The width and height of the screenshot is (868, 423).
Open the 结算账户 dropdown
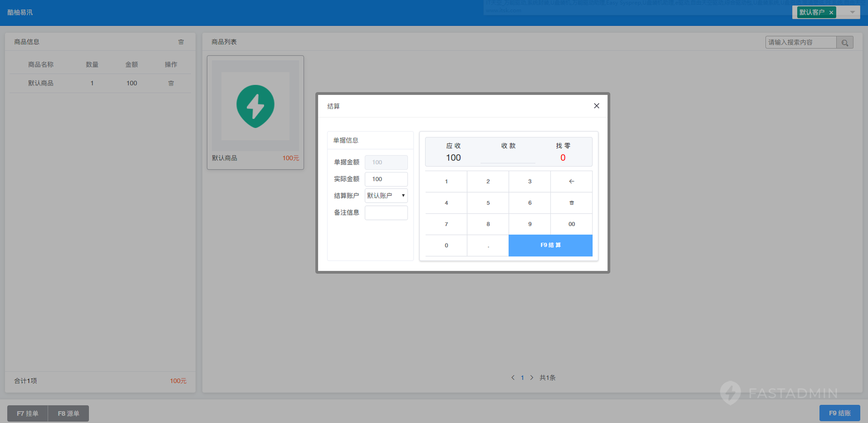386,196
